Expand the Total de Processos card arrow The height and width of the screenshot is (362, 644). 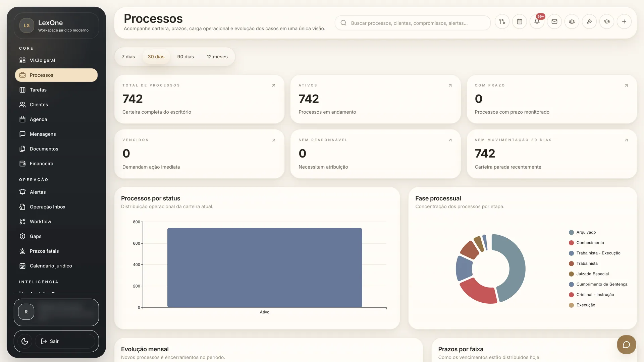pos(274,85)
